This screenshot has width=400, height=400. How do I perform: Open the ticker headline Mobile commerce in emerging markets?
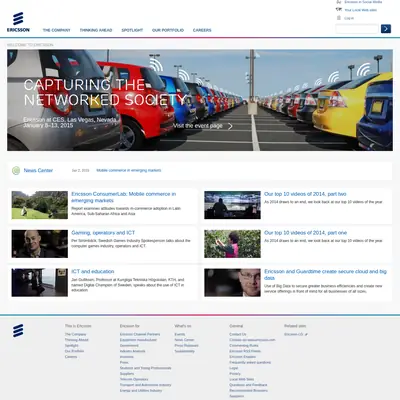click(x=129, y=170)
